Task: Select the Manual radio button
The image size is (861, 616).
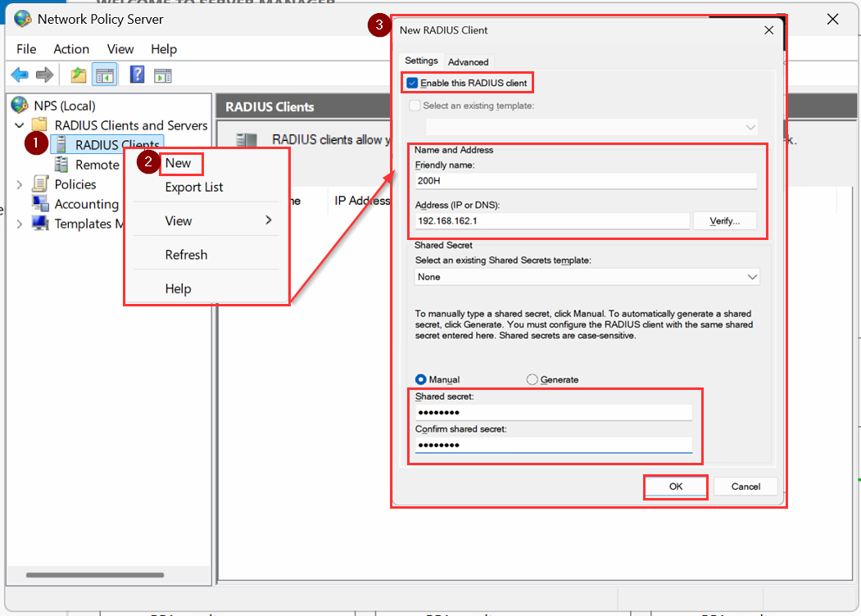Action: click(420, 379)
